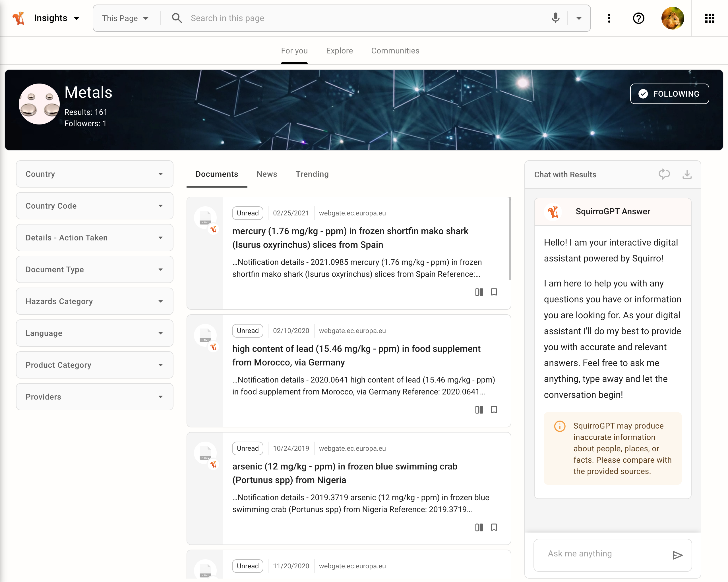Click the search magnifier icon
Viewport: 728px width, 582px height.
(x=177, y=18)
